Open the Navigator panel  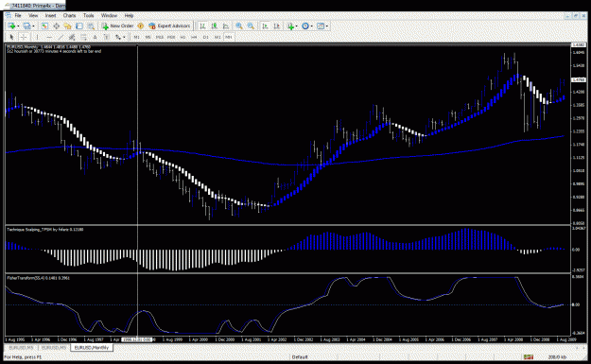[x=67, y=26]
